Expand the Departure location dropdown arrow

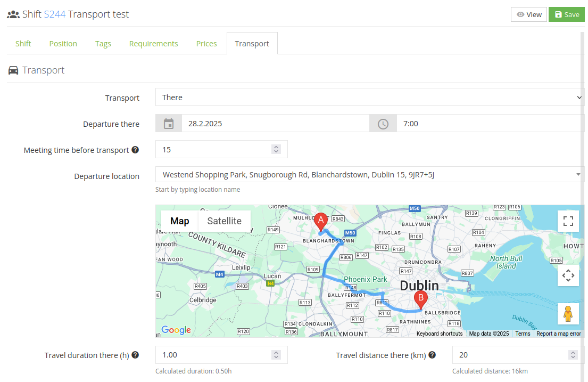[x=578, y=175]
